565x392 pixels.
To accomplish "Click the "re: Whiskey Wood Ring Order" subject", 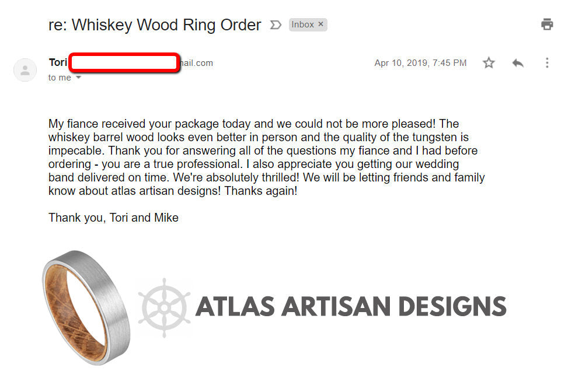I will pos(155,25).
